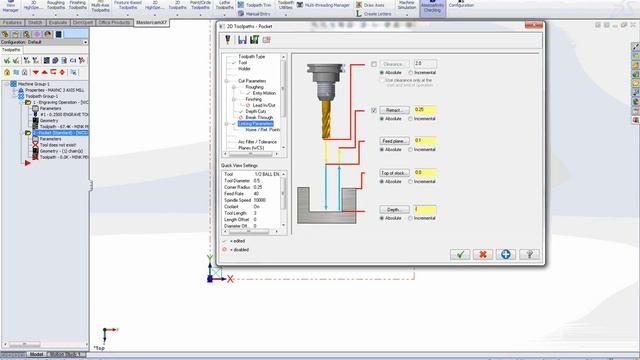Switch to the Features tab

point(12,22)
